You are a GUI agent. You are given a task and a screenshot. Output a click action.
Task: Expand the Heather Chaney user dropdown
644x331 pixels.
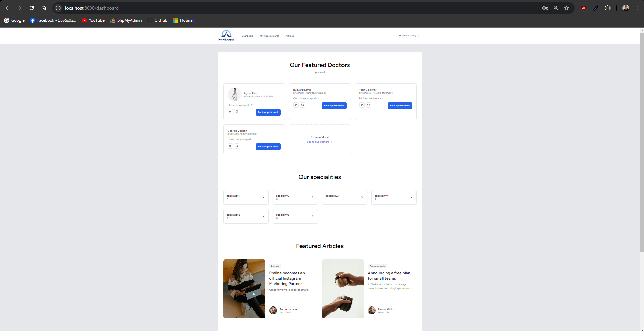(409, 36)
